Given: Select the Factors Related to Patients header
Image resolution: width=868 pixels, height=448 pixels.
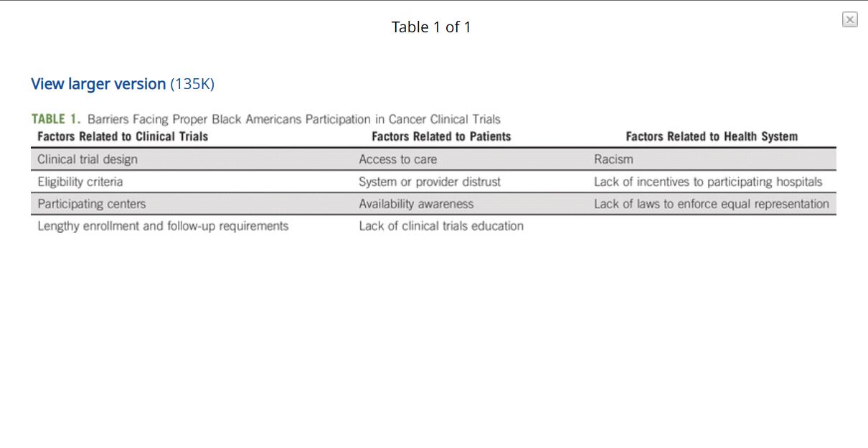Looking at the screenshot, I should coord(441,136).
